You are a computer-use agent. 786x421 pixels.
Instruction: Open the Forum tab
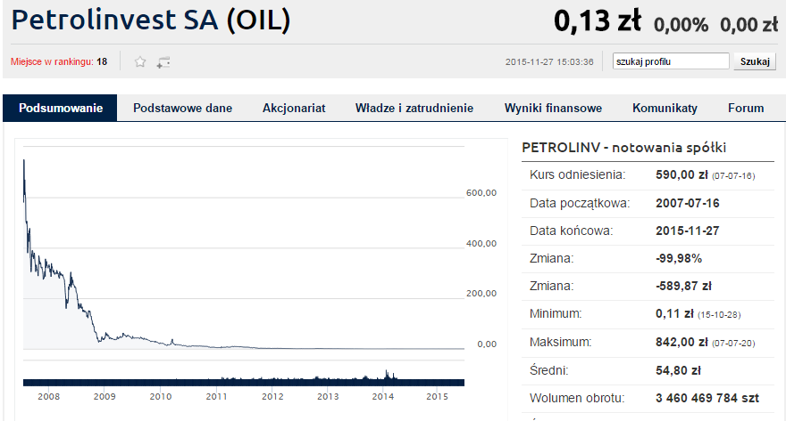point(746,108)
